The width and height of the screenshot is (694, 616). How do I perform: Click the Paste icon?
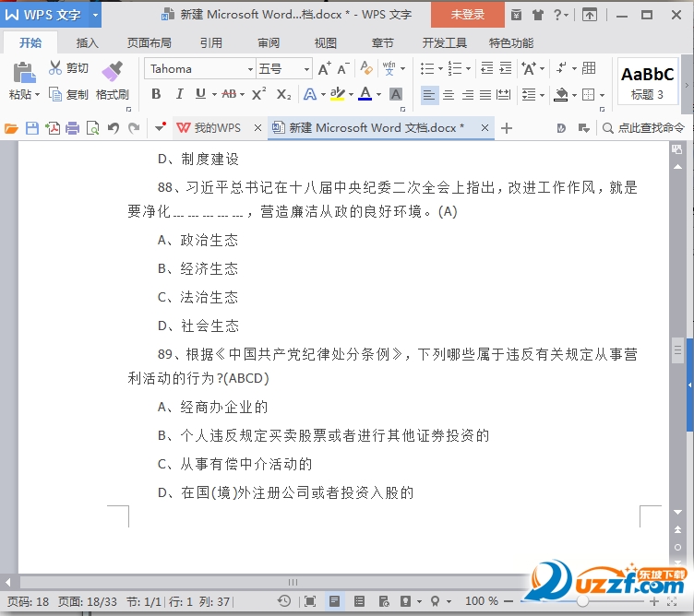pyautogui.click(x=24, y=73)
